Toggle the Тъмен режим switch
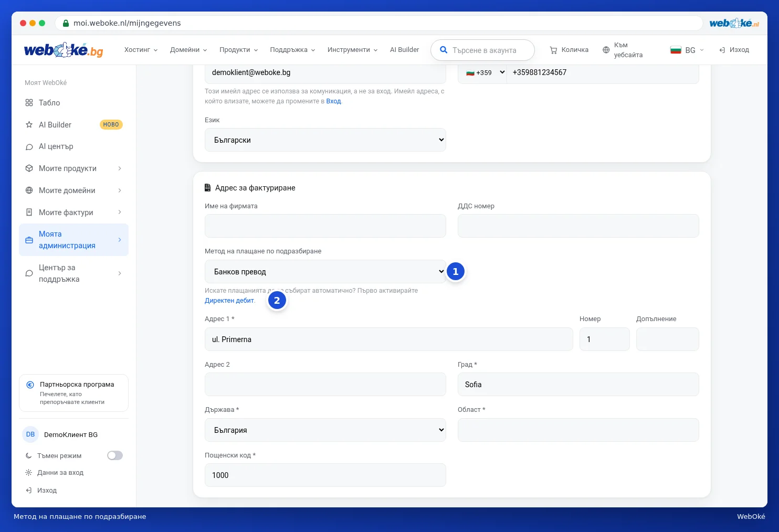The height and width of the screenshot is (532, 779). 115,455
